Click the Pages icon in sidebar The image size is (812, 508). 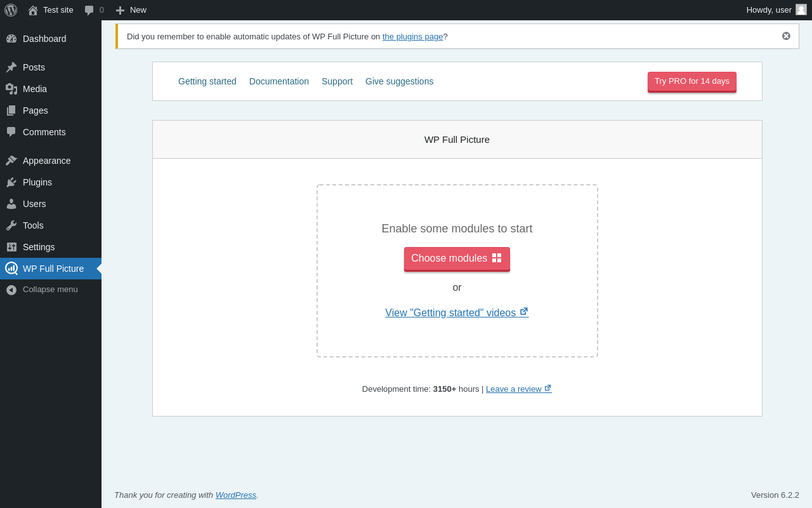tap(11, 110)
